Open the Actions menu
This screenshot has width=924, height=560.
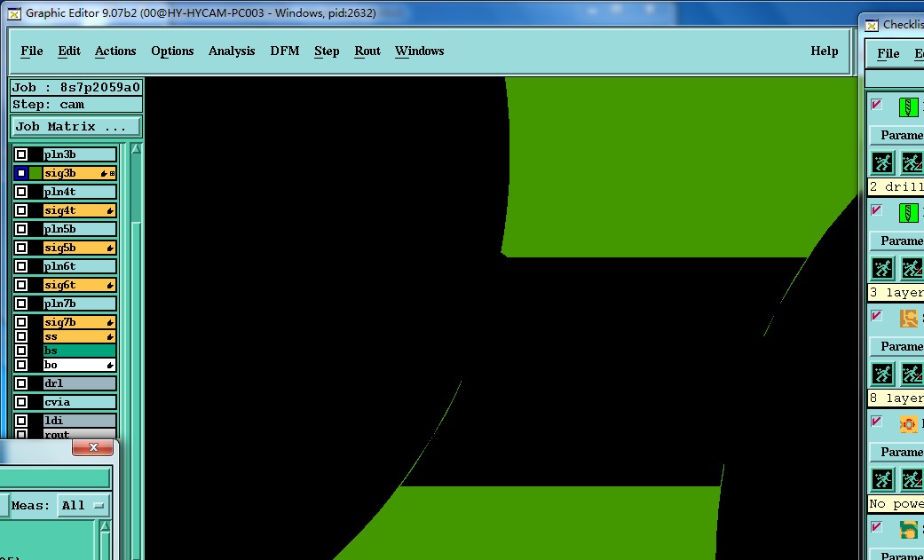[115, 51]
